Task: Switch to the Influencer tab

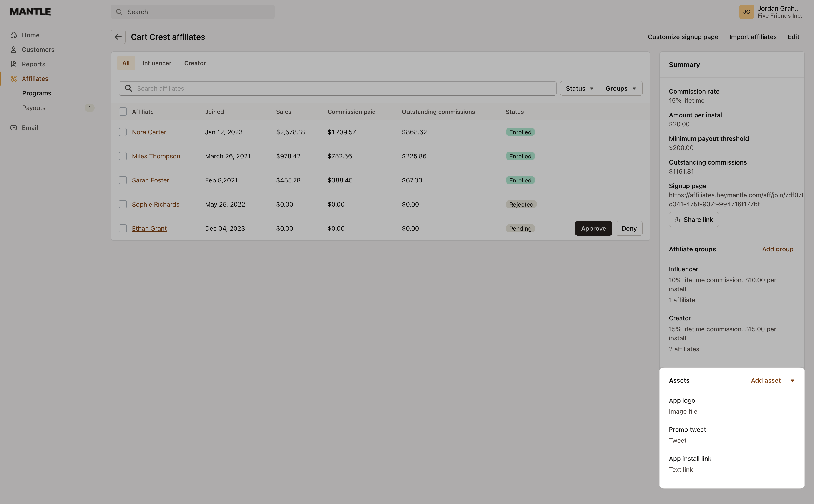Action: 157,63
